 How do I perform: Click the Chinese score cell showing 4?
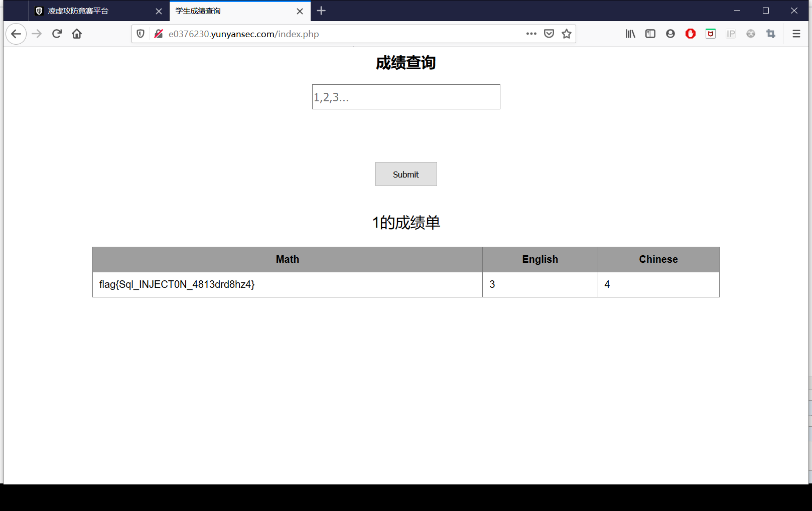658,284
